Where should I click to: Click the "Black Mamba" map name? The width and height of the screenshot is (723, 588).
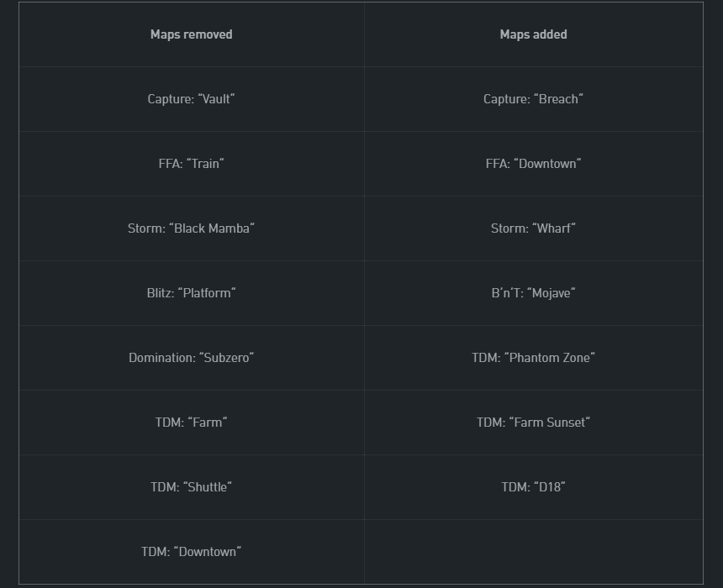(x=212, y=228)
